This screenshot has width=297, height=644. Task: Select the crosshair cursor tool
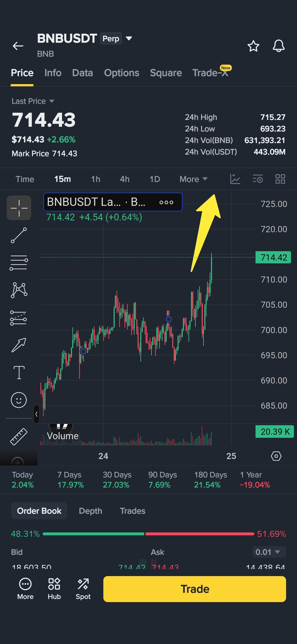tap(19, 208)
